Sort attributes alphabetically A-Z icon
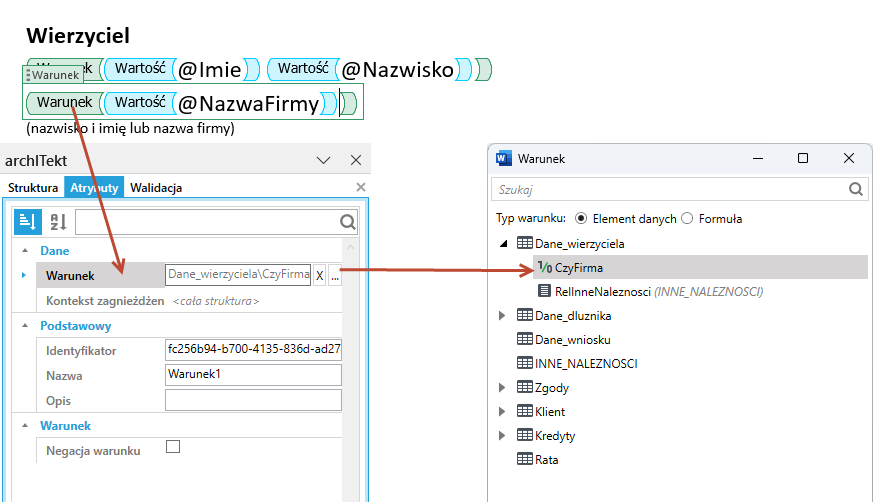The image size is (885, 502). (59, 221)
